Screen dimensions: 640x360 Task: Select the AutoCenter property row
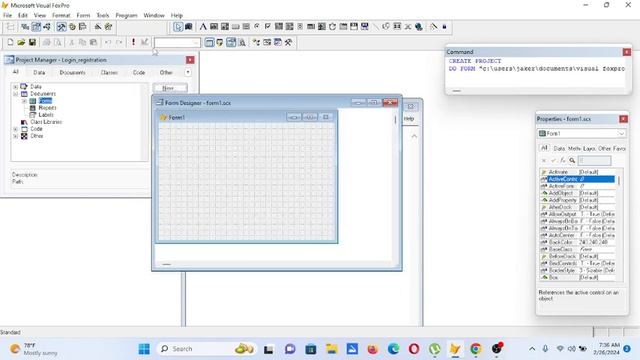578,235
